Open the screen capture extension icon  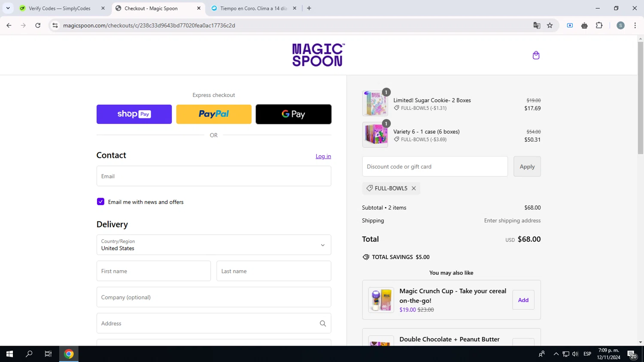570,25
